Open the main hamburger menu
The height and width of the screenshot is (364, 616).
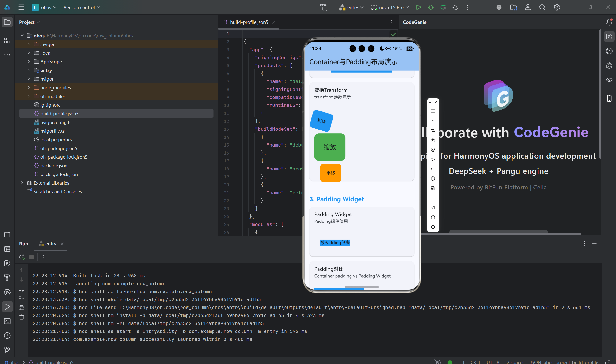pyautogui.click(x=21, y=7)
